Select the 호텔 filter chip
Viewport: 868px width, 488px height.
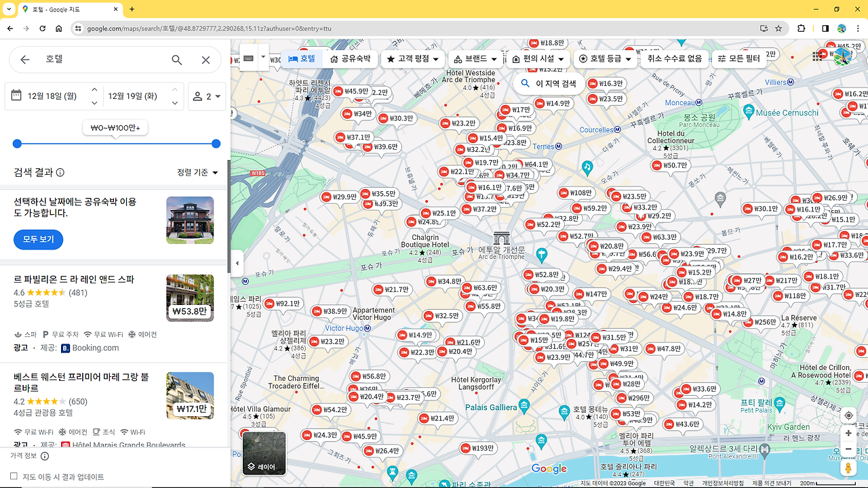(302, 58)
